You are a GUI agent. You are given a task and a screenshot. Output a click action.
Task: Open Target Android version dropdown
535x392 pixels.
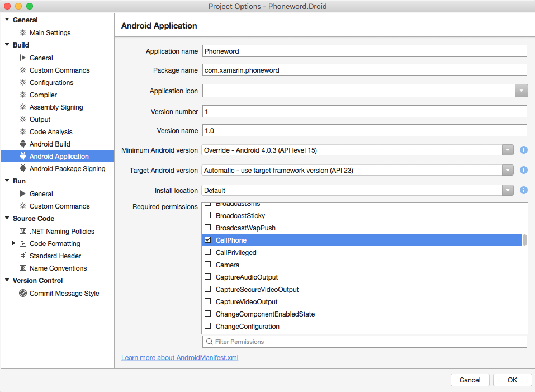(x=508, y=170)
